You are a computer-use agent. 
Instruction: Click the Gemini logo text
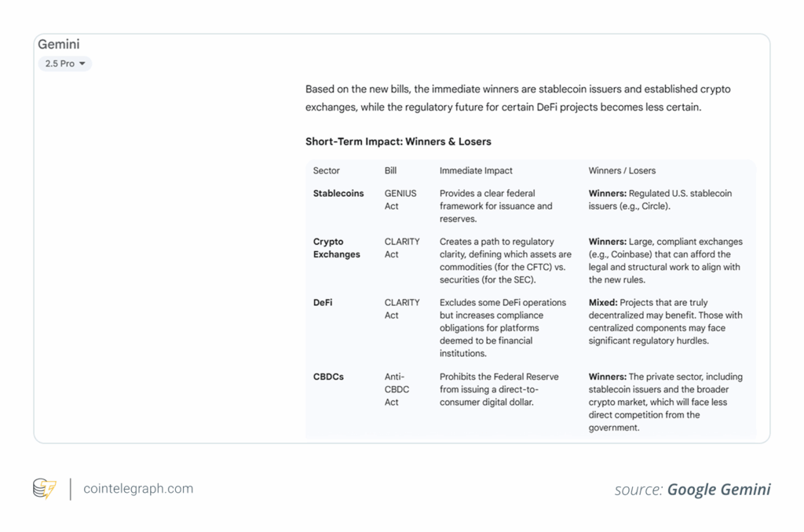coord(59,45)
